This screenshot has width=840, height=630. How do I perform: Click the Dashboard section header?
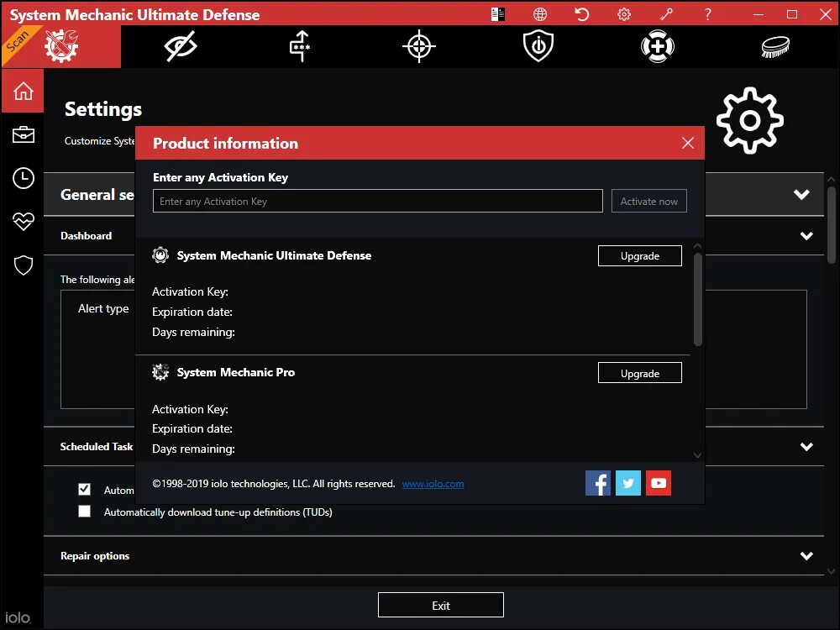(87, 236)
